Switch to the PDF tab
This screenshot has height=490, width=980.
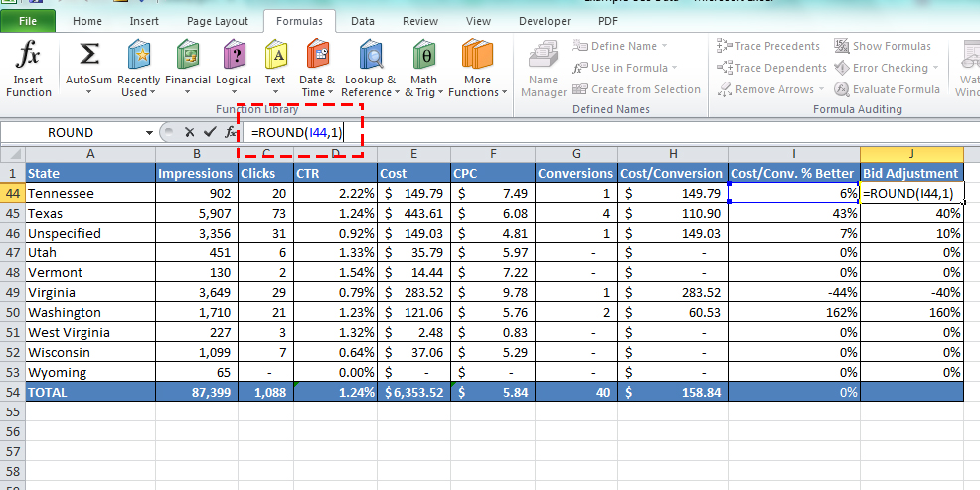coord(607,21)
